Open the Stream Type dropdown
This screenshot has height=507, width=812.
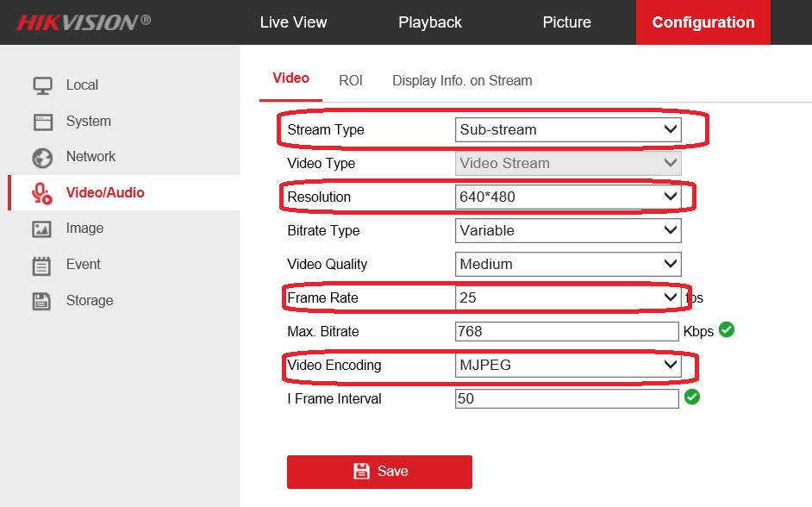pos(568,130)
